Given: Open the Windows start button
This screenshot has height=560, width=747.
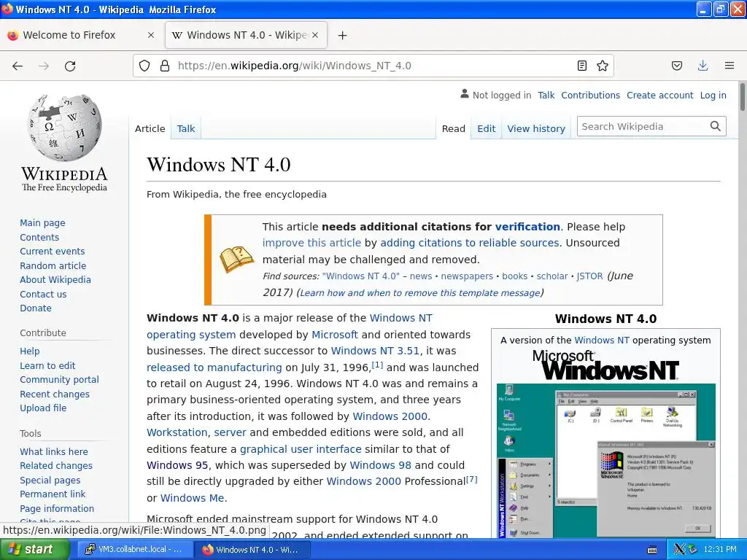Looking at the screenshot, I should pyautogui.click(x=34, y=550).
